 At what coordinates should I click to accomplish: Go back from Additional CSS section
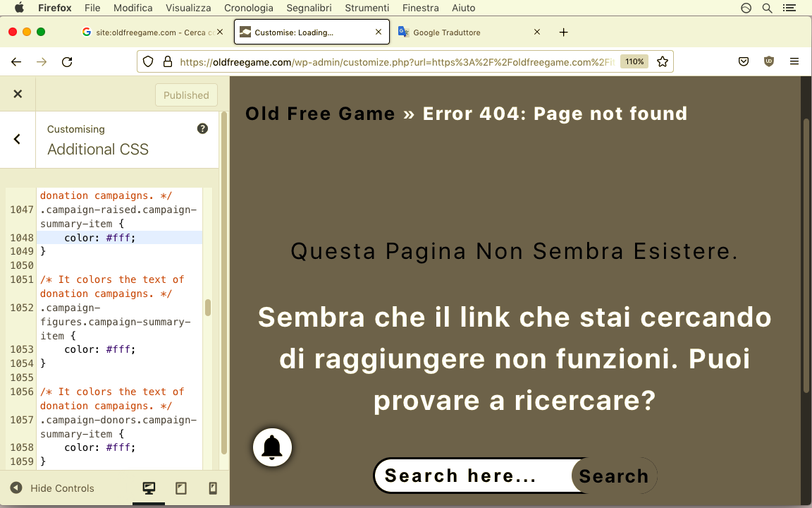[17, 139]
